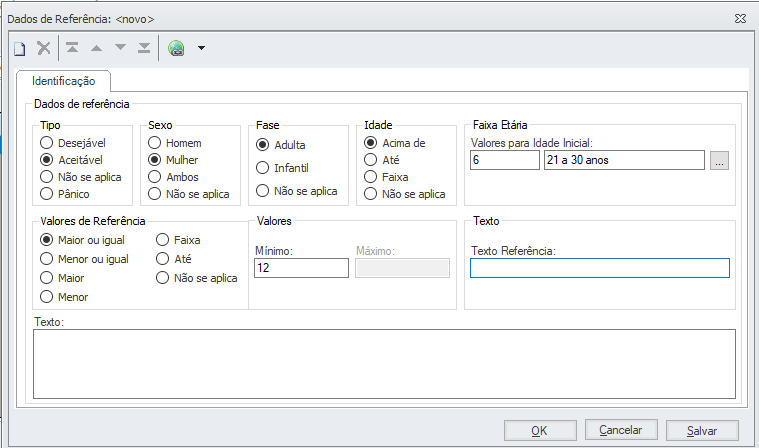The height and width of the screenshot is (448, 759).
Task: Click the Texto Referência input field
Action: point(600,268)
